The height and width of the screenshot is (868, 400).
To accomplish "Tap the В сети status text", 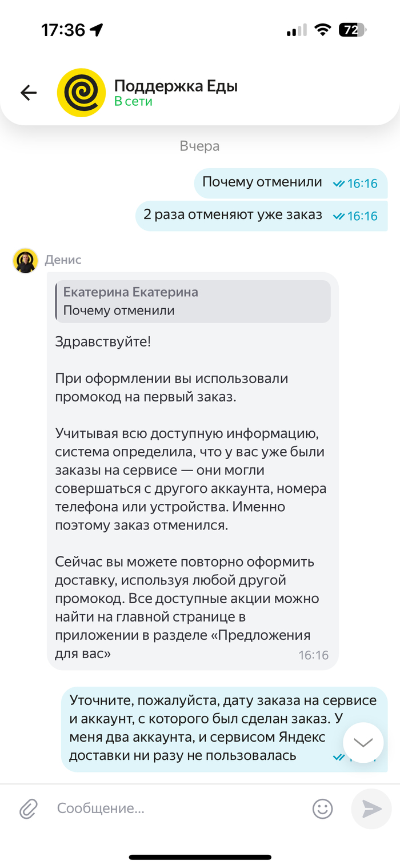I will 133,101.
